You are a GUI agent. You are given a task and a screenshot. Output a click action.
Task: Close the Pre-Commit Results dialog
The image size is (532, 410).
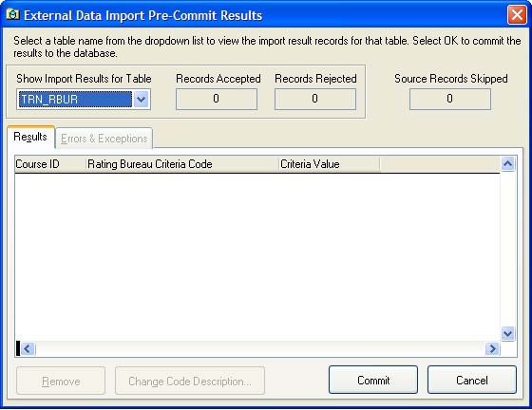pyautogui.click(x=517, y=15)
